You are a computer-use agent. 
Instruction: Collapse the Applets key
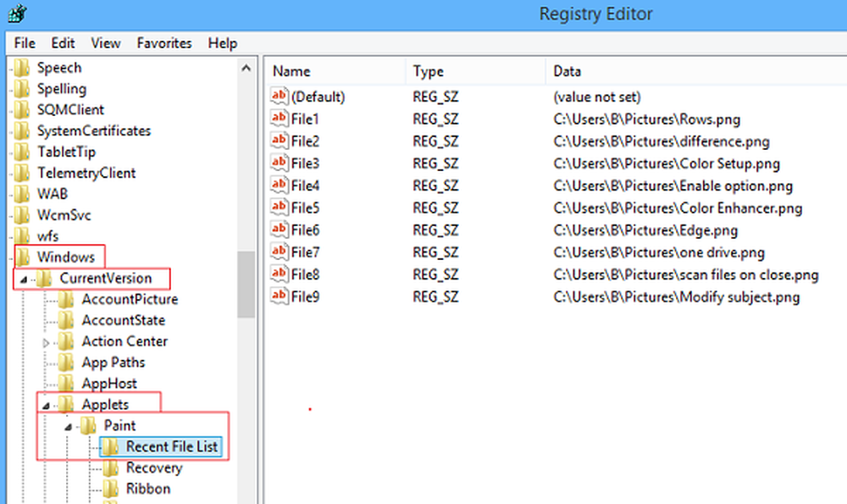(x=46, y=406)
